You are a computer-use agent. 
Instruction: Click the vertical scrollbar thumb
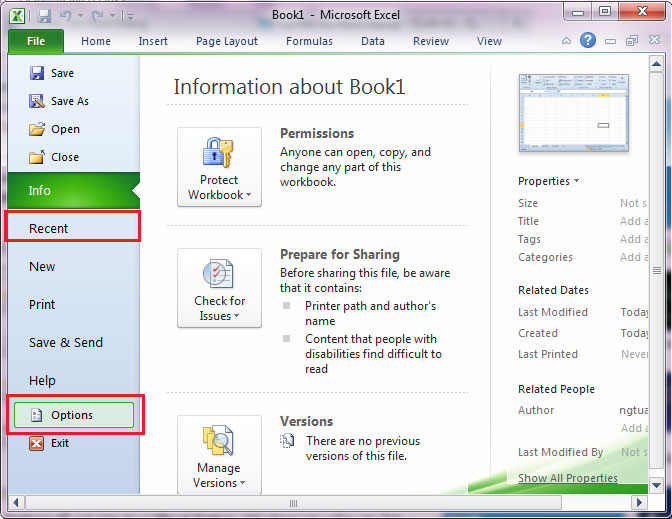point(656,270)
